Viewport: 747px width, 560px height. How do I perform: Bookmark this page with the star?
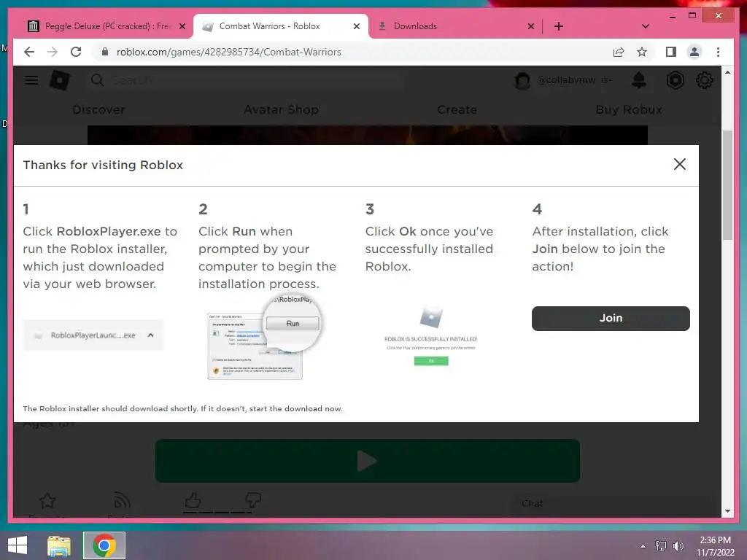coord(642,52)
